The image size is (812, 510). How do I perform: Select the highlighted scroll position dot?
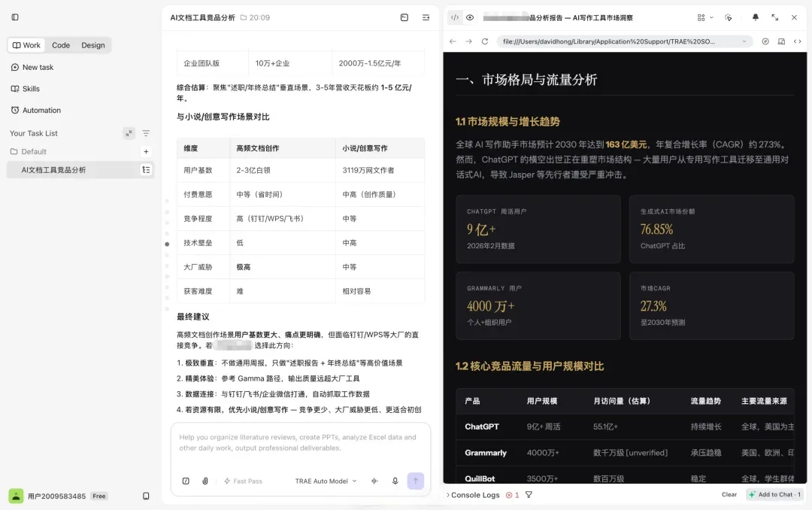pos(167,244)
